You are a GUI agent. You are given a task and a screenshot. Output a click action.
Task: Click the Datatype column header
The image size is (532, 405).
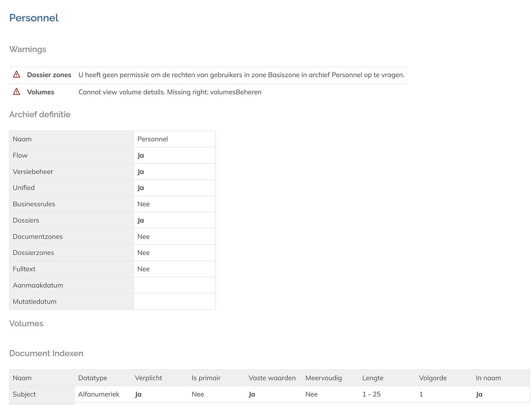click(x=93, y=378)
